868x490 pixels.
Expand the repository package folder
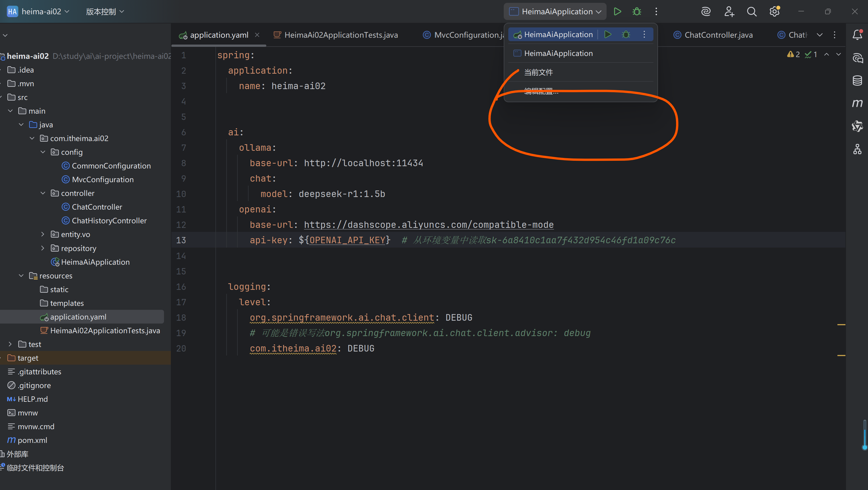pos(43,248)
